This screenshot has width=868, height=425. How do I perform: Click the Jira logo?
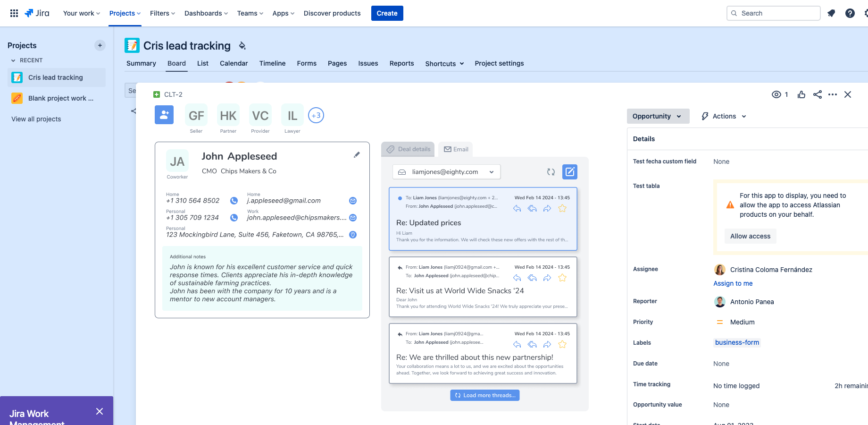point(37,13)
